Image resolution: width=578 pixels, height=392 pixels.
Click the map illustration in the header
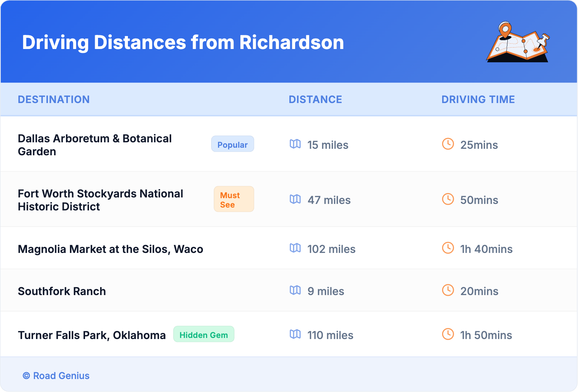518,42
